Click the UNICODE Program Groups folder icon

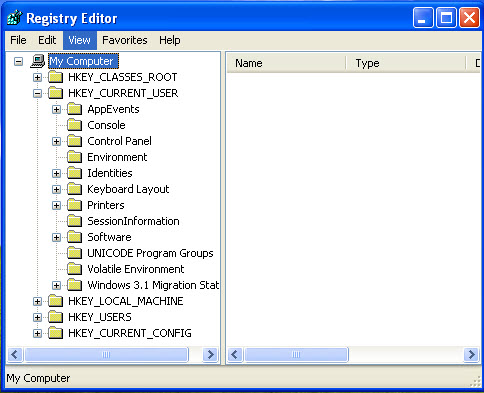(x=74, y=253)
